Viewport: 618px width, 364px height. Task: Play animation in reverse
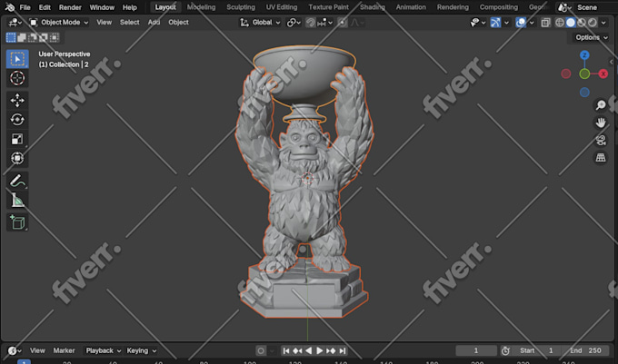pos(309,350)
